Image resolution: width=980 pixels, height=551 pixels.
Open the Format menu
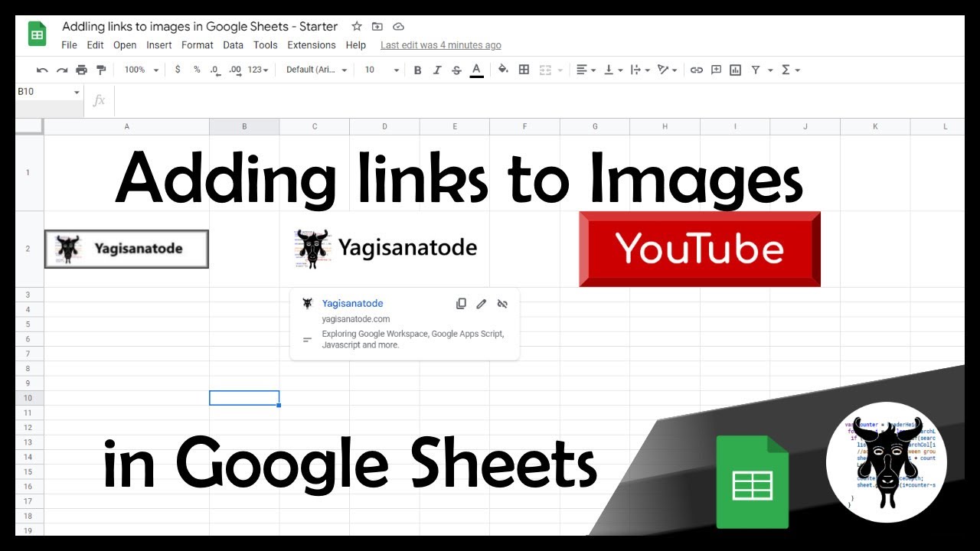[x=198, y=45]
